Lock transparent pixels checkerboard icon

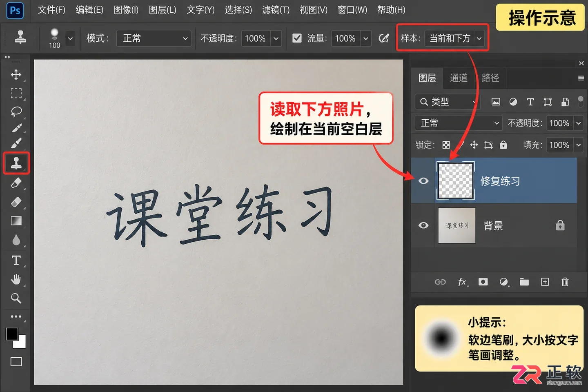(446, 145)
